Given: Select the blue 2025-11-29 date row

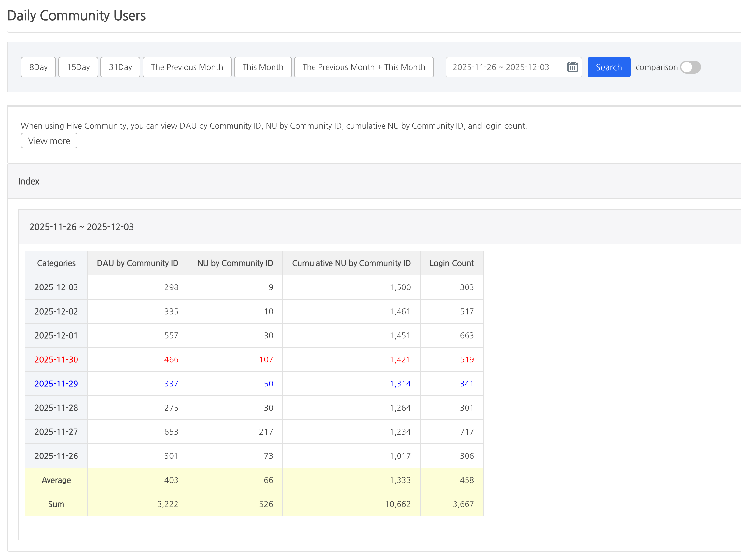Looking at the screenshot, I should pos(56,384).
